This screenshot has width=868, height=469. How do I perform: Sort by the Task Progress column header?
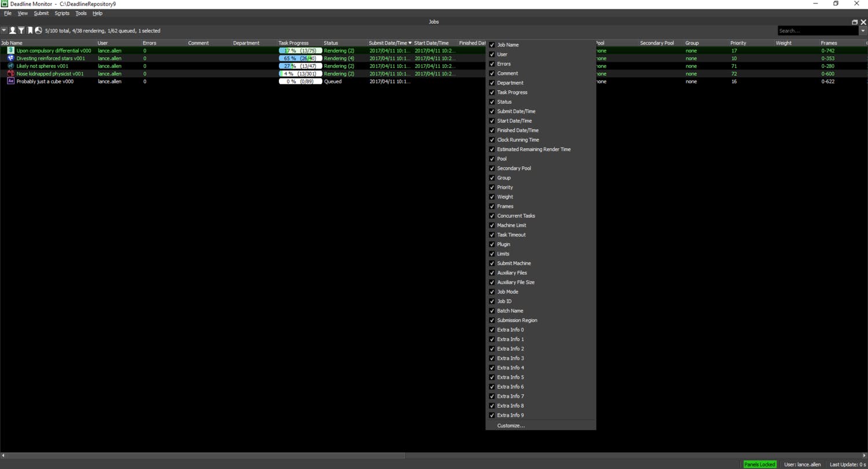[x=293, y=43]
